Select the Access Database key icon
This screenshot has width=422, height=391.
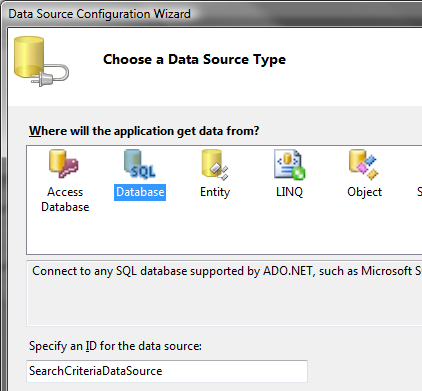click(63, 164)
